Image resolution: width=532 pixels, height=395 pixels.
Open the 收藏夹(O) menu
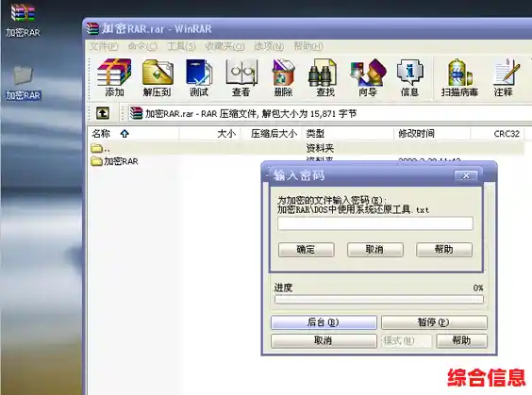pos(224,46)
